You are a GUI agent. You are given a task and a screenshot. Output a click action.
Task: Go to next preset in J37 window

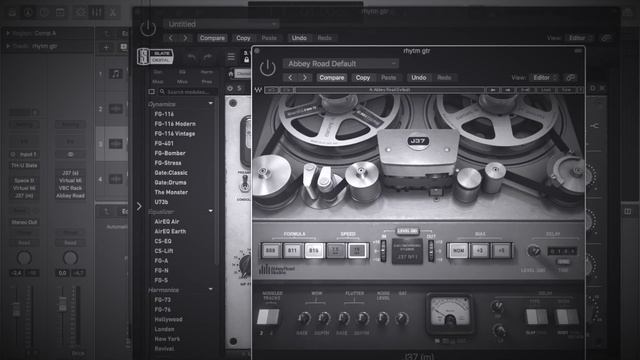pyautogui.click(x=304, y=78)
